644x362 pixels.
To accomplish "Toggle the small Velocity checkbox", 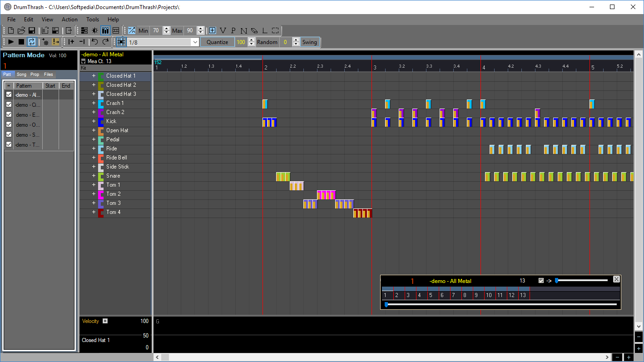I will pyautogui.click(x=105, y=321).
